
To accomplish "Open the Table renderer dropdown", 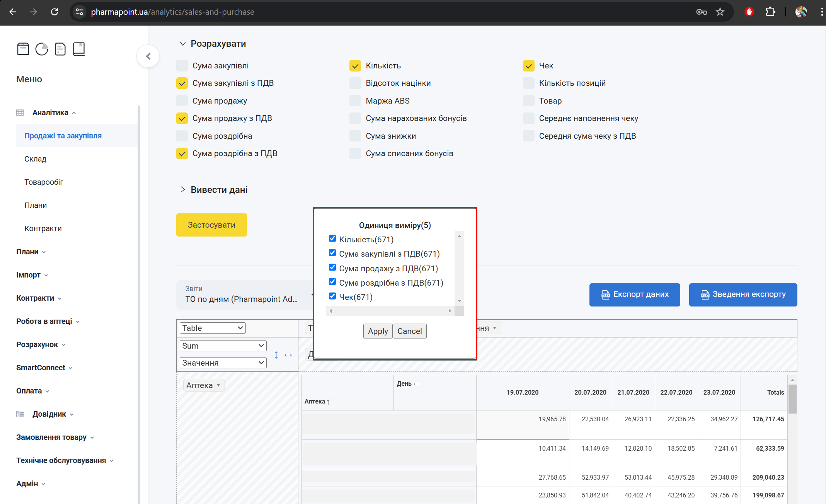I will [x=213, y=328].
